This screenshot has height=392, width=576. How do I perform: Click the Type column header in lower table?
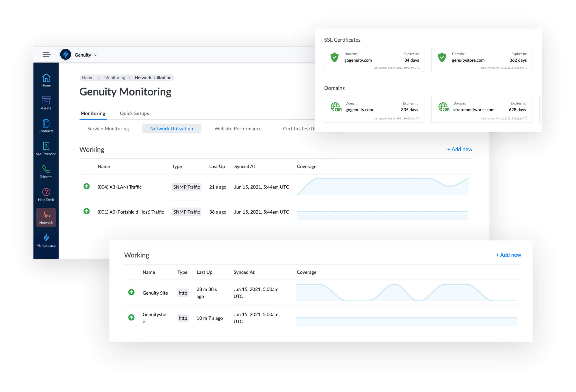(182, 272)
